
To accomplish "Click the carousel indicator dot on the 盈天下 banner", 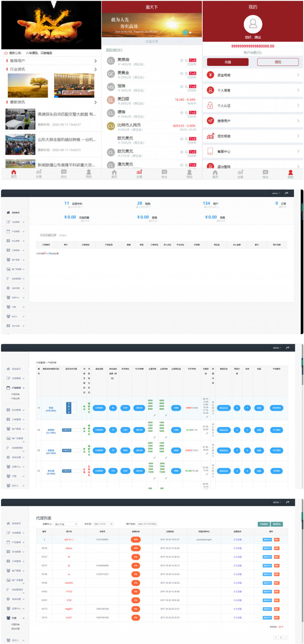I will (185, 32).
